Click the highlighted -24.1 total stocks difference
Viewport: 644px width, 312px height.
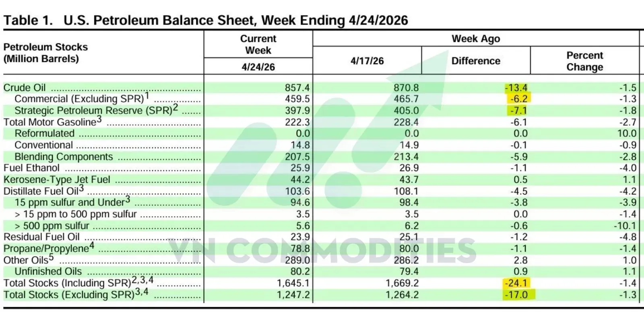tap(516, 283)
